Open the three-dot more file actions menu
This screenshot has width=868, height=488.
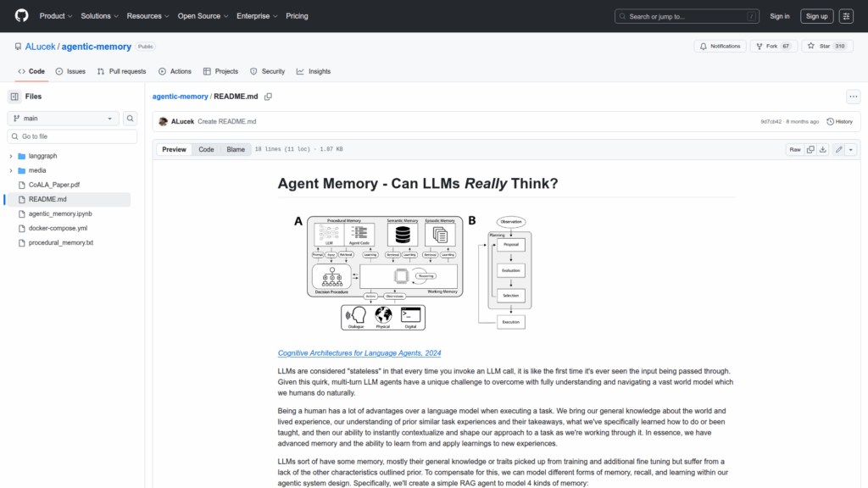click(x=853, y=97)
